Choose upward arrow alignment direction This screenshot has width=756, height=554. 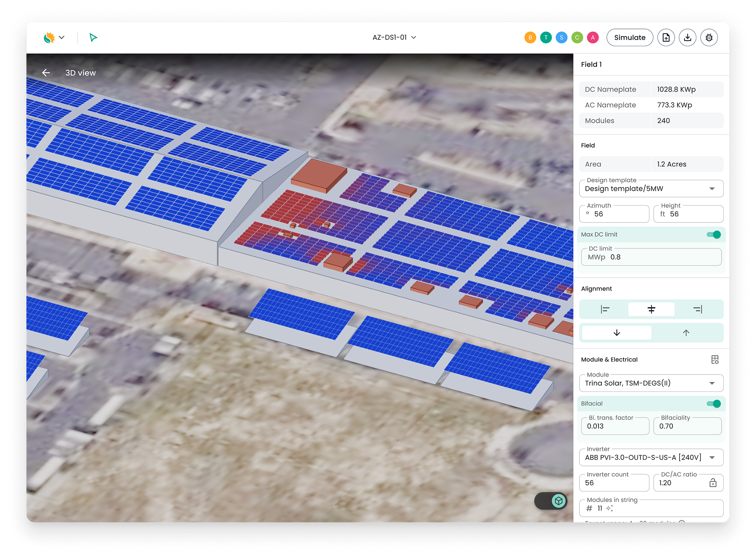pos(686,333)
